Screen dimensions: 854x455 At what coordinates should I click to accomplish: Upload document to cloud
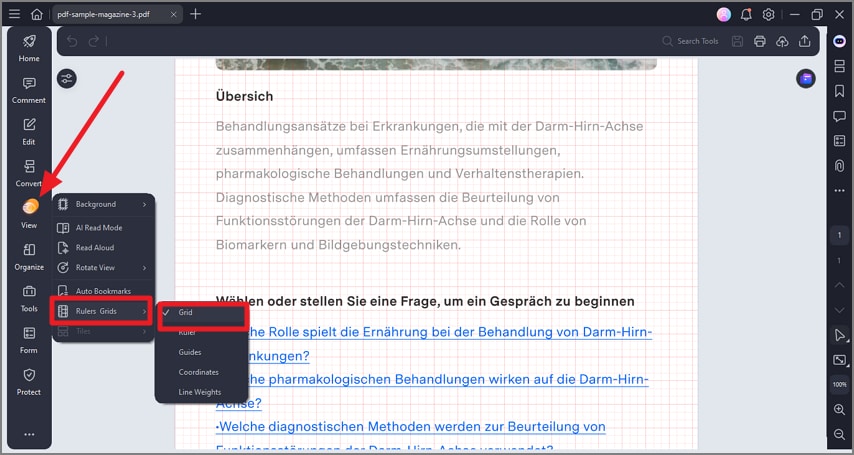click(782, 41)
